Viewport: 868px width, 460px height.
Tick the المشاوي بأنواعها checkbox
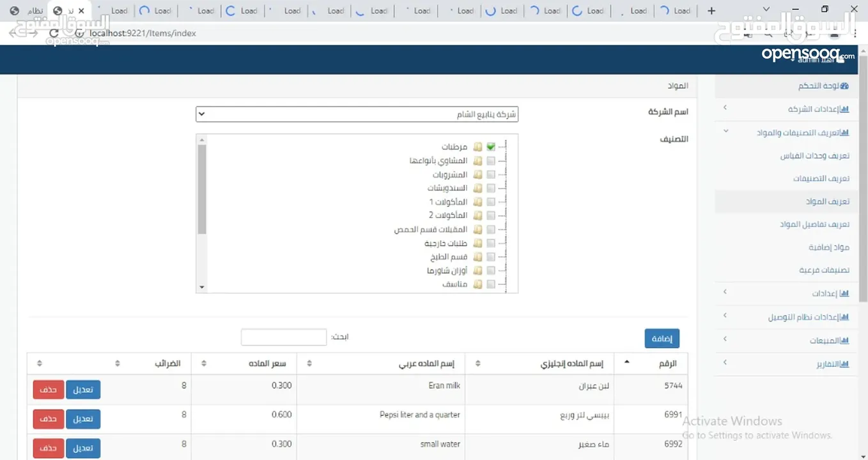coord(491,161)
